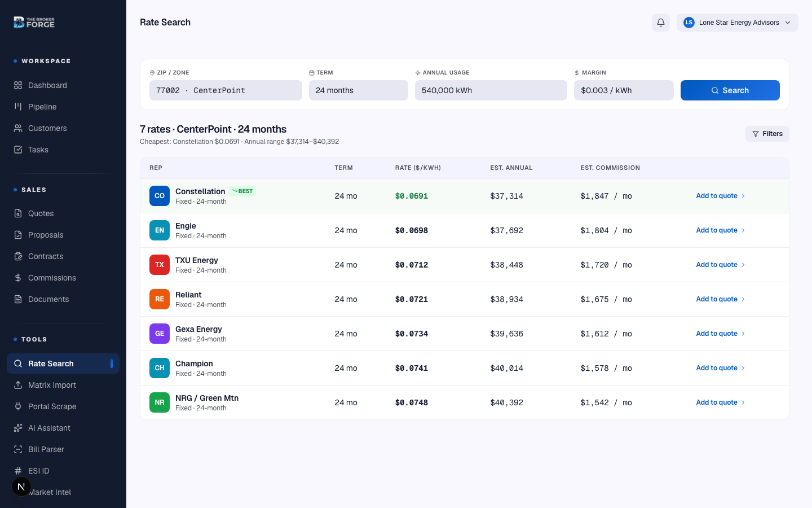
Task: Click the Est. Annual column header
Action: (511, 168)
